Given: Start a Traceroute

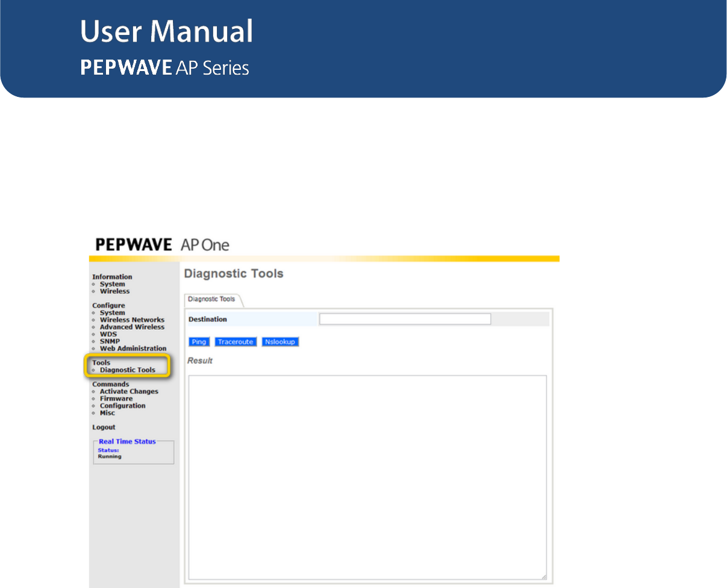Looking at the screenshot, I should 235,342.
